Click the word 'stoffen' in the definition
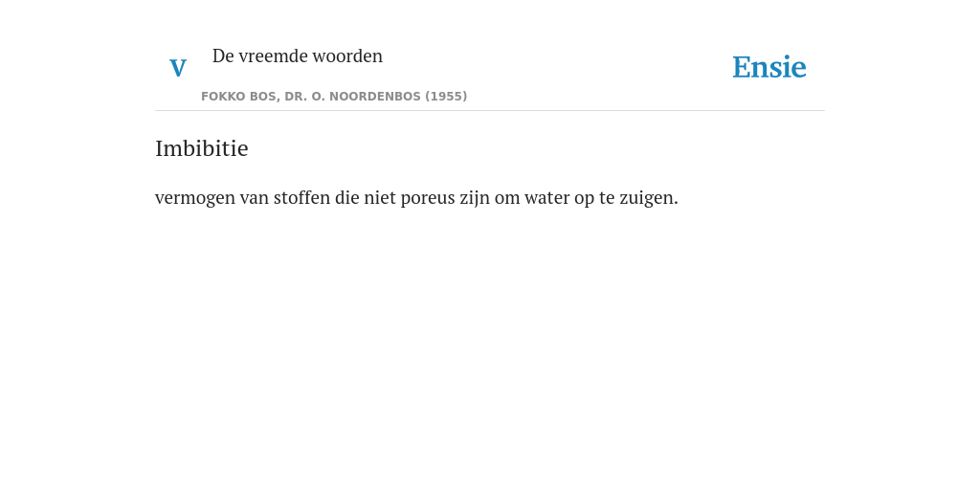This screenshot has width=980, height=490. pos(301,197)
